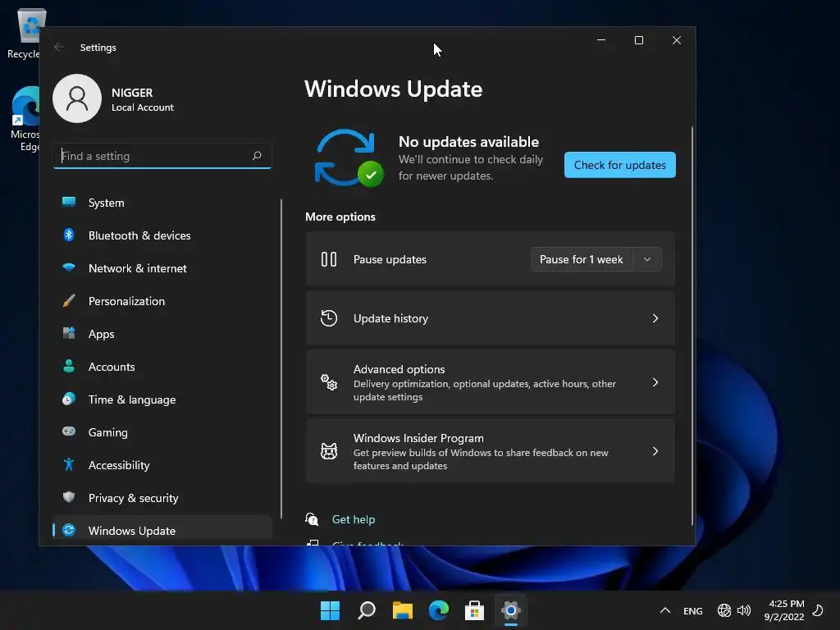Image resolution: width=840 pixels, height=630 pixels.
Task: Show hidden icons in system tray
Action: (x=664, y=610)
